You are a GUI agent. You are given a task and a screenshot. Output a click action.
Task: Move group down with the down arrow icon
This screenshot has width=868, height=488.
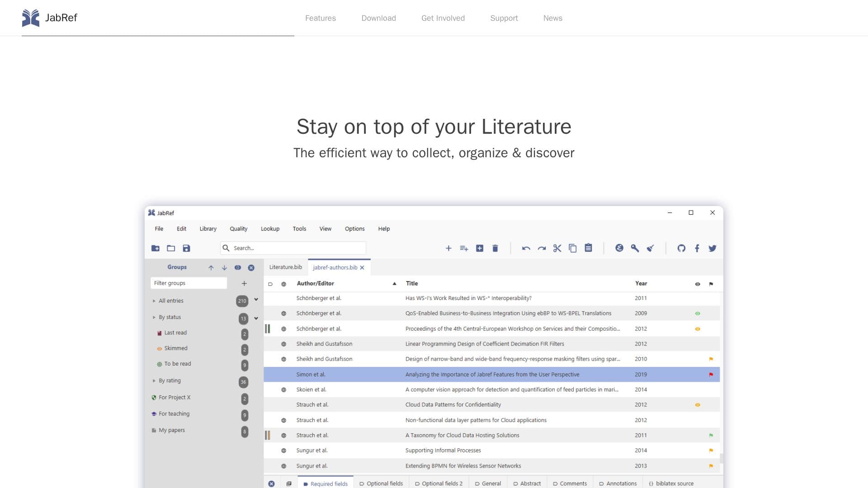click(224, 267)
